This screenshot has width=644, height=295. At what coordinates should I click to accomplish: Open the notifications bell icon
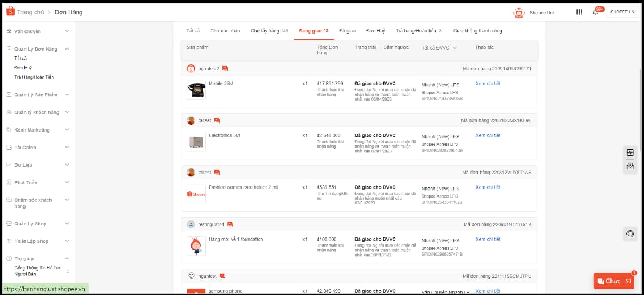coord(596,12)
